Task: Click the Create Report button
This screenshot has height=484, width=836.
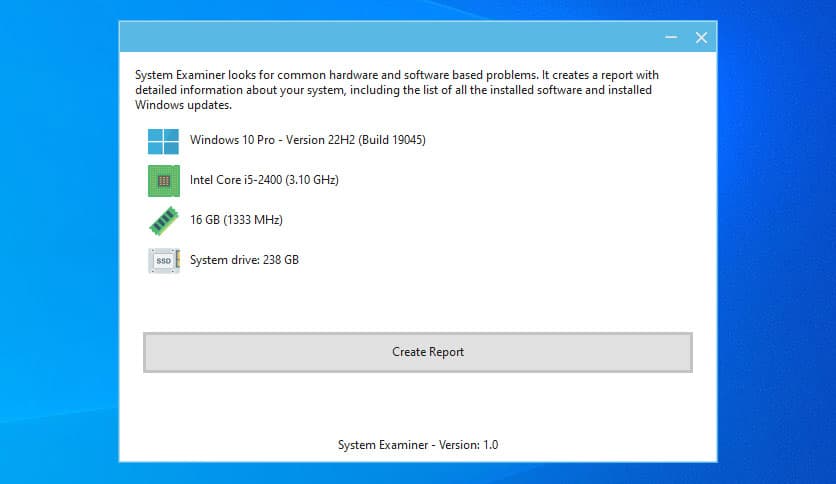Action: [x=417, y=352]
